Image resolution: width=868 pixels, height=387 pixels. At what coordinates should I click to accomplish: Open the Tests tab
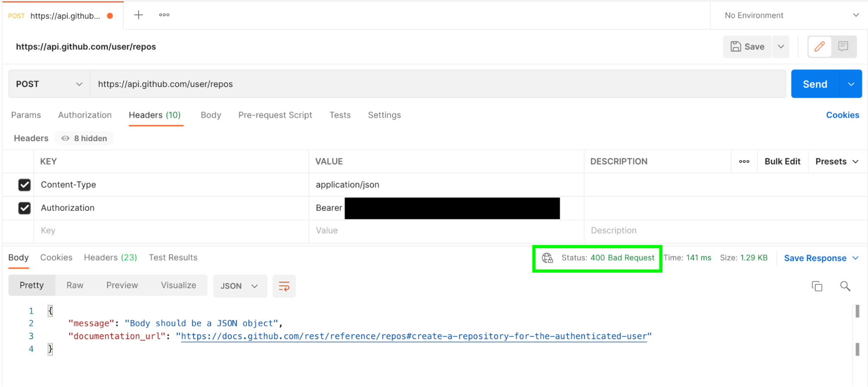pyautogui.click(x=340, y=115)
